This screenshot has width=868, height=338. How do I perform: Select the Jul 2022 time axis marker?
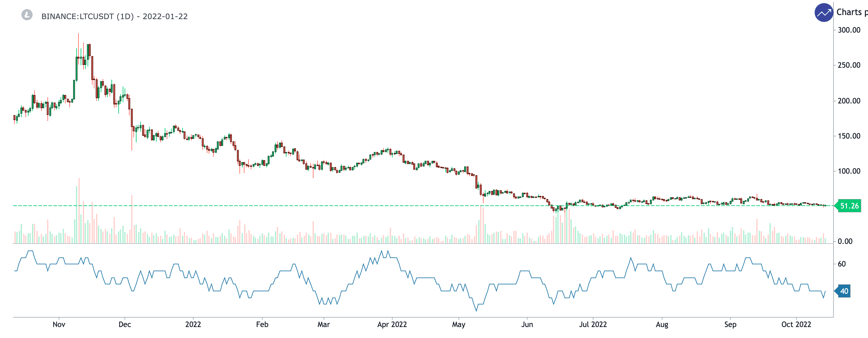[x=593, y=325]
